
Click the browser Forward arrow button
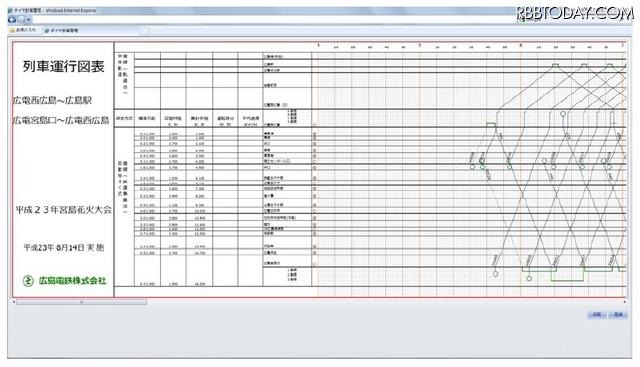point(21,19)
